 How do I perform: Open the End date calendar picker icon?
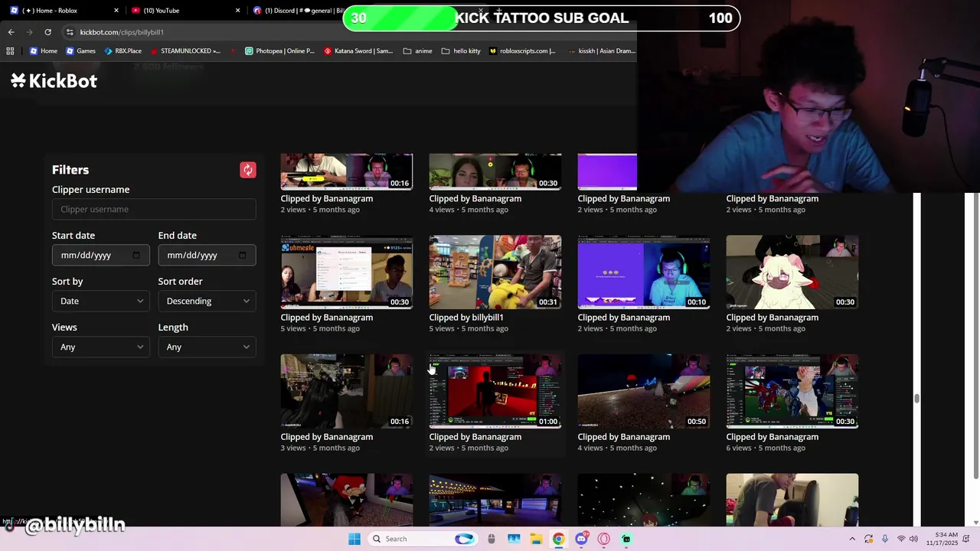(x=243, y=255)
